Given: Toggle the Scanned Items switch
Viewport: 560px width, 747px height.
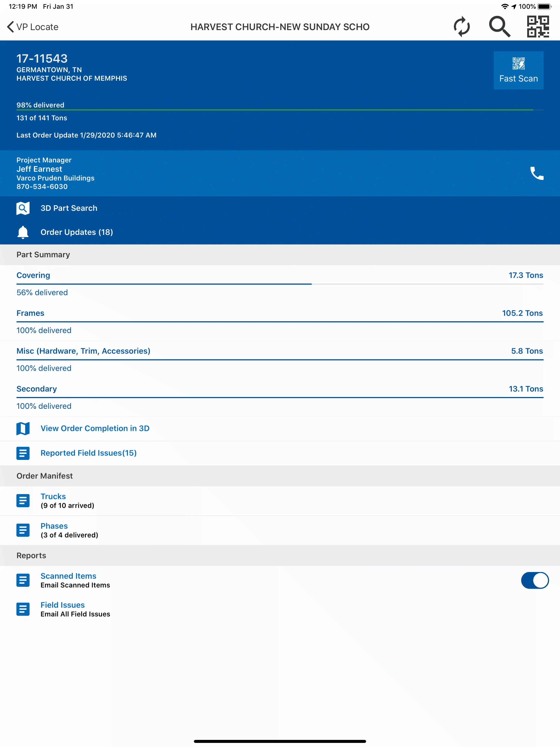Looking at the screenshot, I should click(x=535, y=580).
